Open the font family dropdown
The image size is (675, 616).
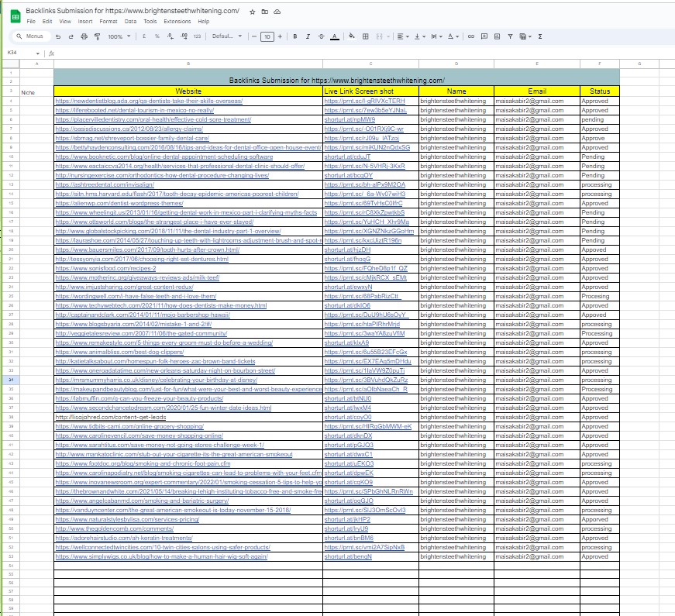tap(226, 36)
